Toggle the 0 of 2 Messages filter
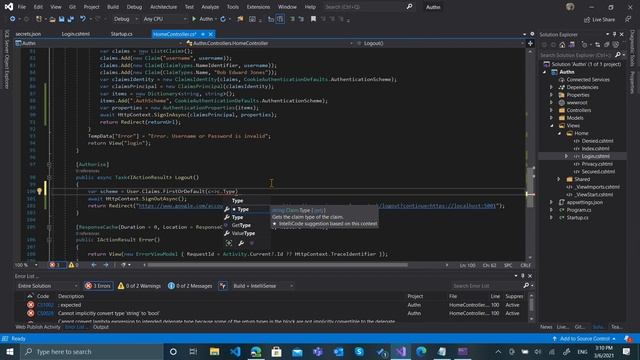 click(x=190, y=286)
